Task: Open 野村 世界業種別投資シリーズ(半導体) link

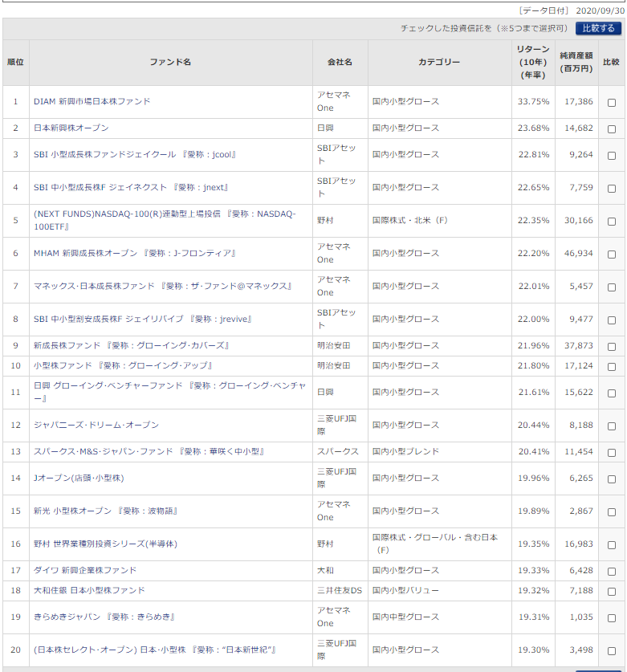Action: tap(105, 544)
